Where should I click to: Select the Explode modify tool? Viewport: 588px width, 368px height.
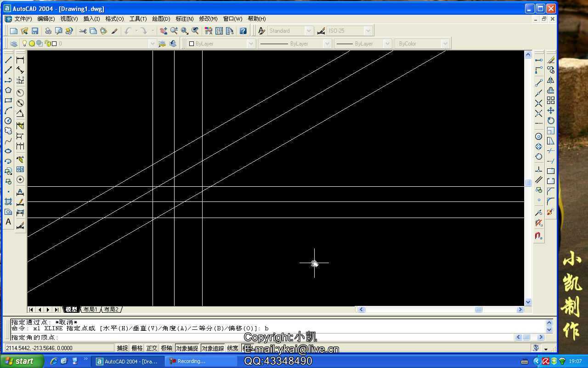pos(550,212)
